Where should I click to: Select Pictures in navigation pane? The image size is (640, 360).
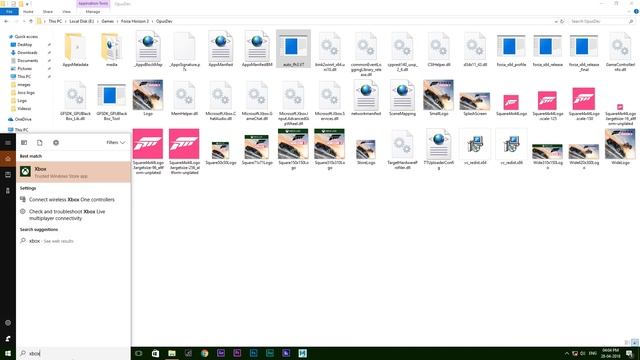[x=24, y=69]
